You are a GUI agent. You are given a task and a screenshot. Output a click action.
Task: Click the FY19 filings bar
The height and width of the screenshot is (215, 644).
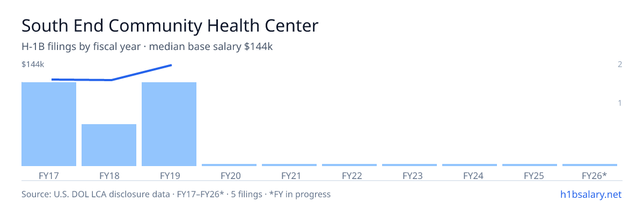[x=169, y=124]
